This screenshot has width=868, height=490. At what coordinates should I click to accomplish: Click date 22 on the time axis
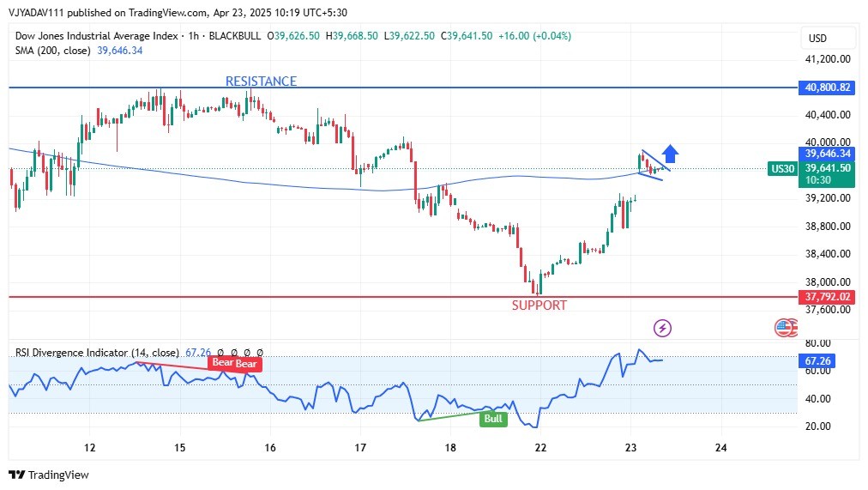tap(540, 448)
